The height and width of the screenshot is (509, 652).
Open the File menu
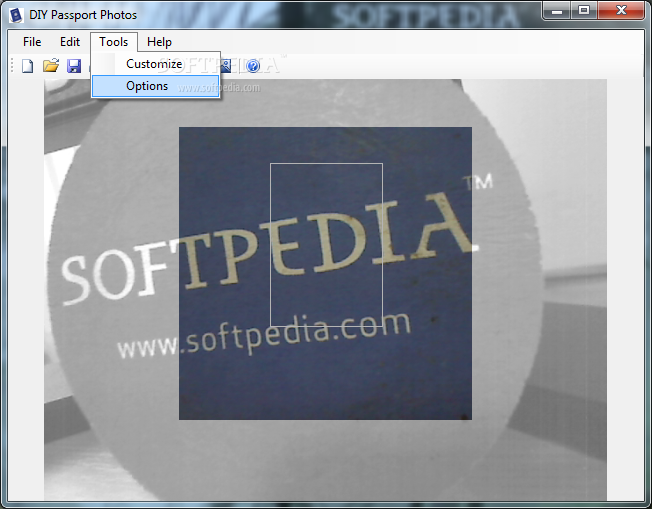(x=32, y=42)
